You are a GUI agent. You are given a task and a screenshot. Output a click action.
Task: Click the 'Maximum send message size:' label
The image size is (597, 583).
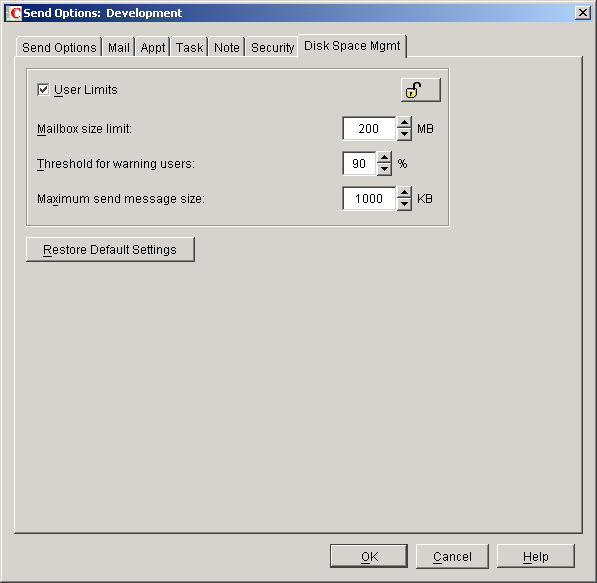pyautogui.click(x=121, y=199)
